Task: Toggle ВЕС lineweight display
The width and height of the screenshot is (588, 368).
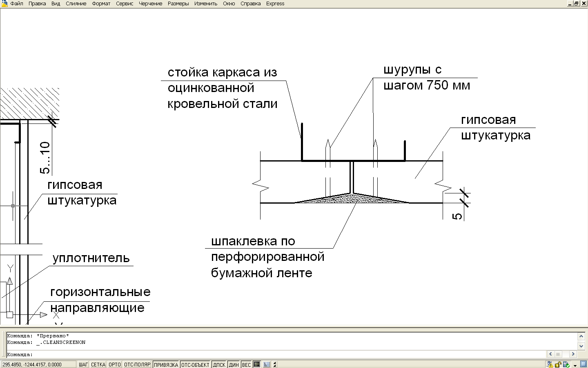Action: 246,365
